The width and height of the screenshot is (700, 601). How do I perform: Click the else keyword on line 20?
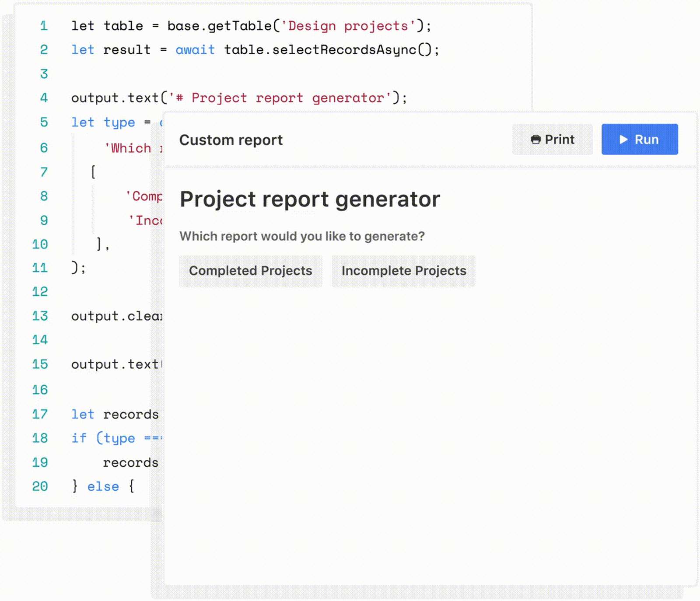tap(103, 486)
